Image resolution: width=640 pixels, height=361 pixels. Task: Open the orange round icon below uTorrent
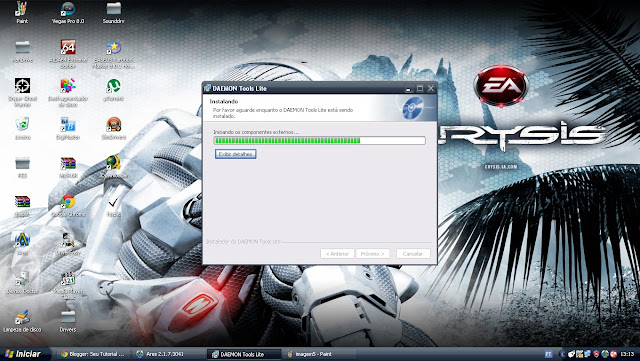tap(113, 125)
